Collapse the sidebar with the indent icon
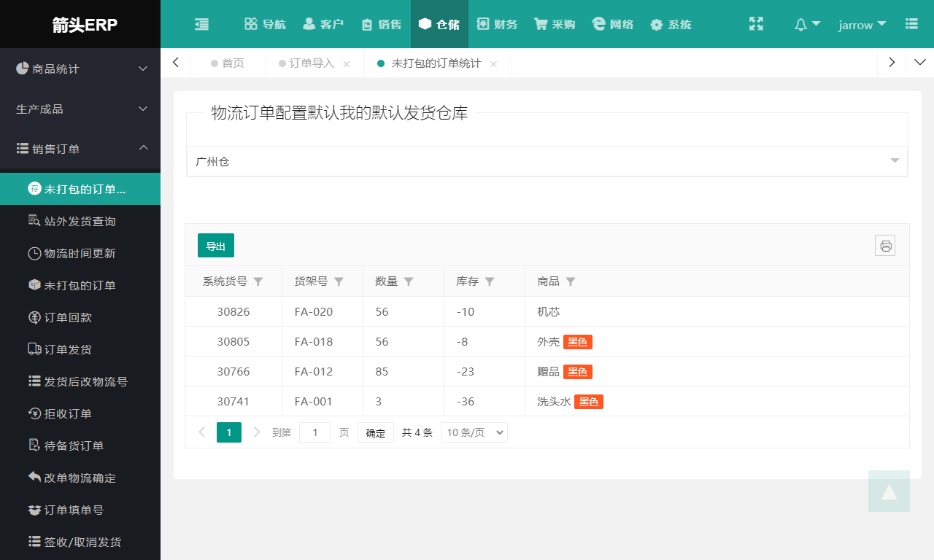The width and height of the screenshot is (934, 560). click(201, 24)
